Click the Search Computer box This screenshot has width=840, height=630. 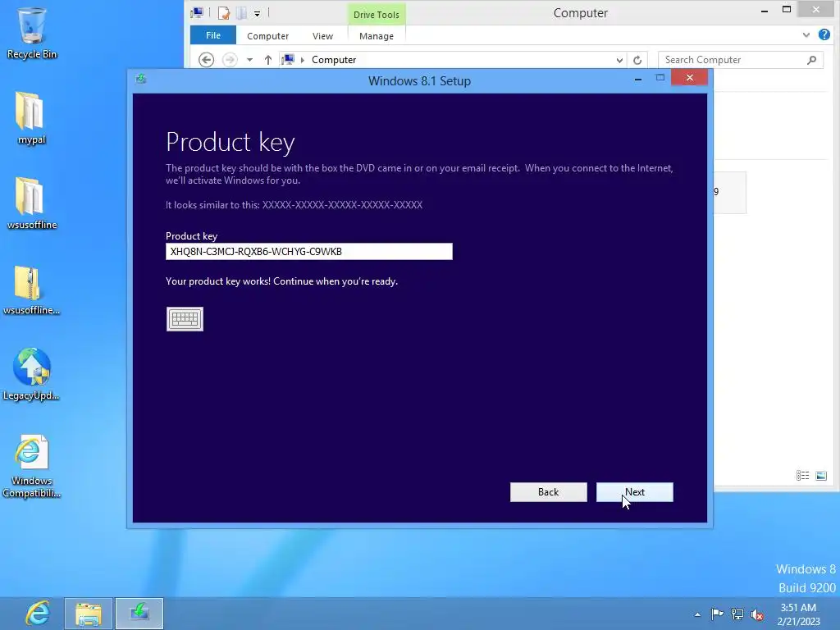[x=732, y=60]
